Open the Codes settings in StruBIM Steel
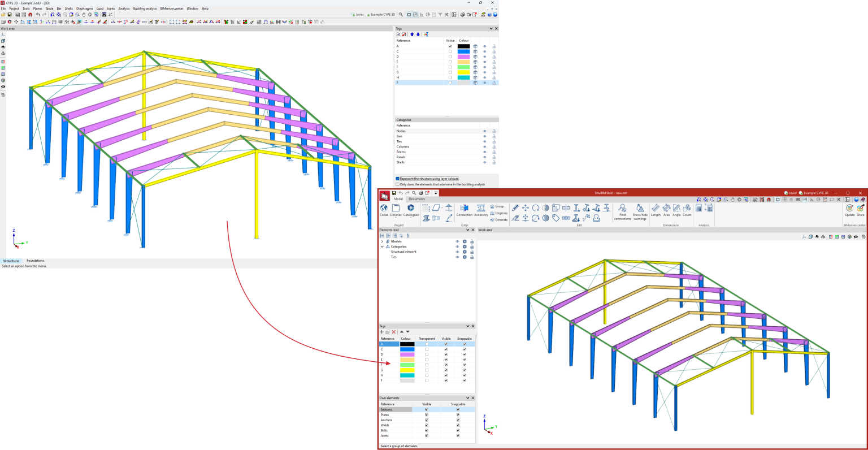The image size is (868, 450). pos(385,210)
